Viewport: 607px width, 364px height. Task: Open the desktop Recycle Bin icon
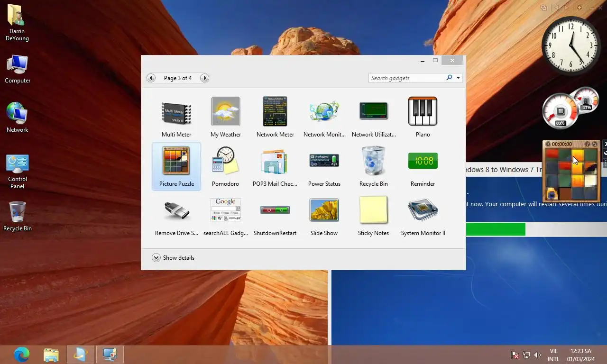click(x=18, y=216)
